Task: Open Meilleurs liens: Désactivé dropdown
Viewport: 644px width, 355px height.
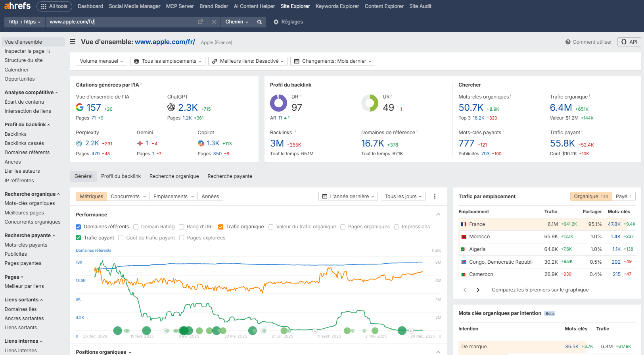Action: coord(248,61)
